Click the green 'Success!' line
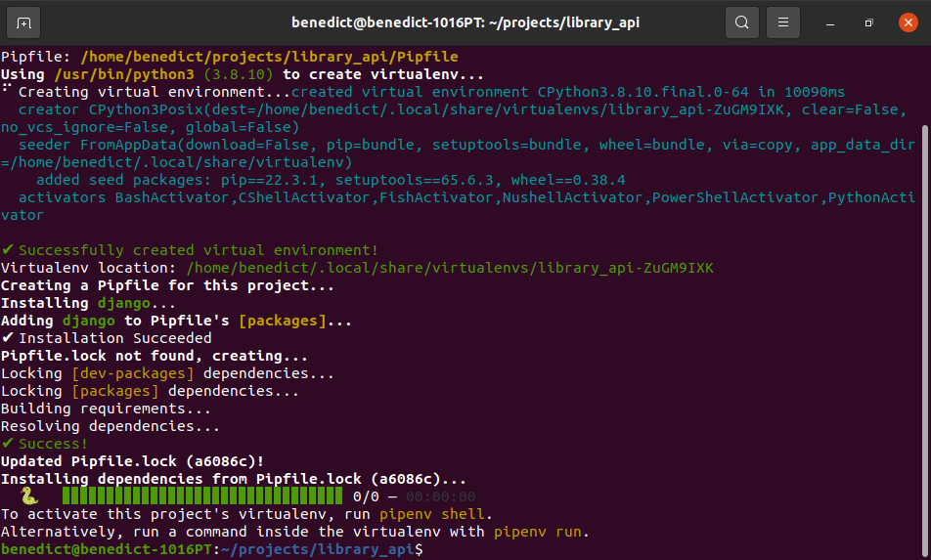The width and height of the screenshot is (931, 560). (45, 444)
